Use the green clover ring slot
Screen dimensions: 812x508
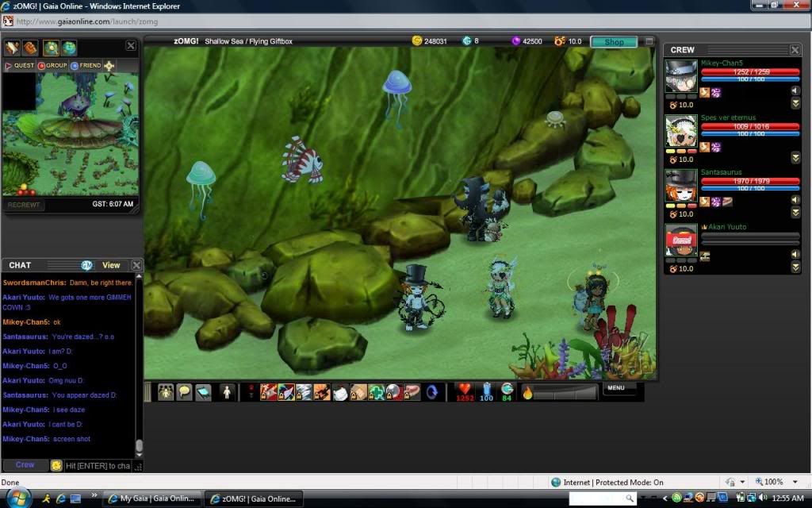[x=376, y=392]
